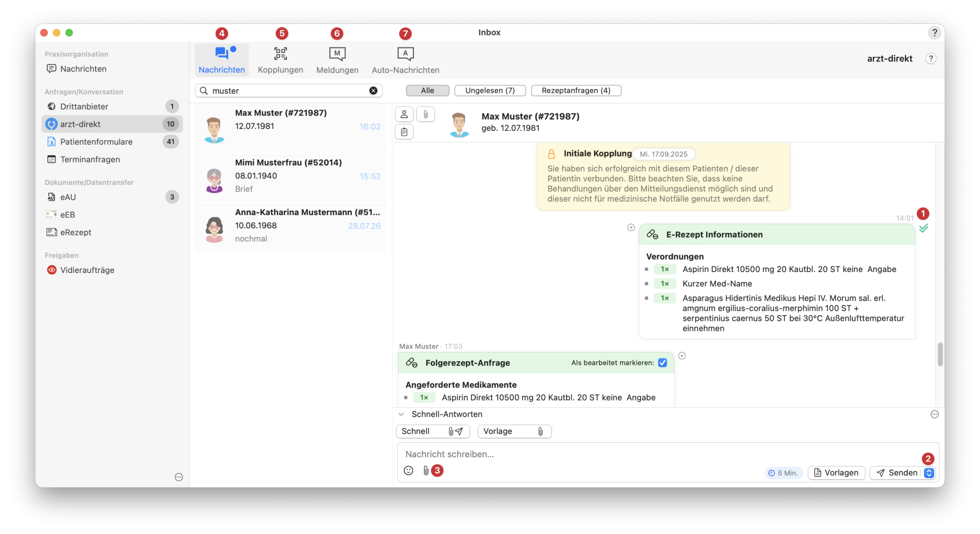Open Schnell-Antworten more options ellipsis
This screenshot has height=534, width=980.
935,414
